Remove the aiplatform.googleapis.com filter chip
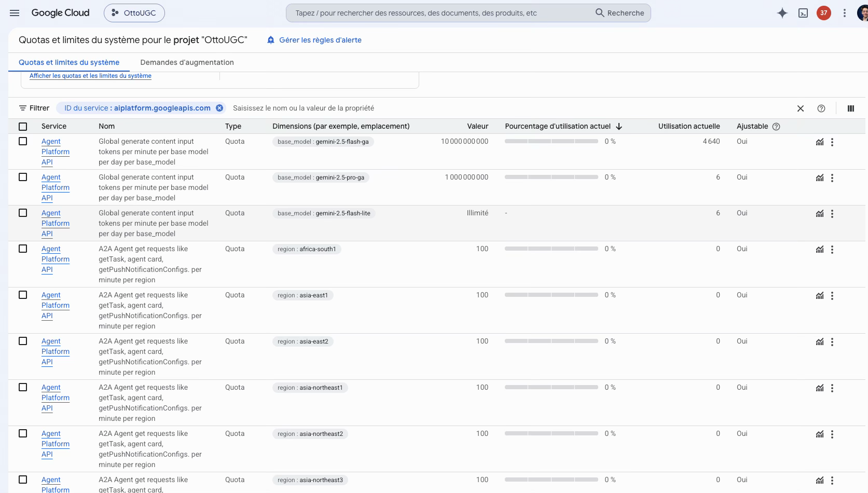 (219, 108)
